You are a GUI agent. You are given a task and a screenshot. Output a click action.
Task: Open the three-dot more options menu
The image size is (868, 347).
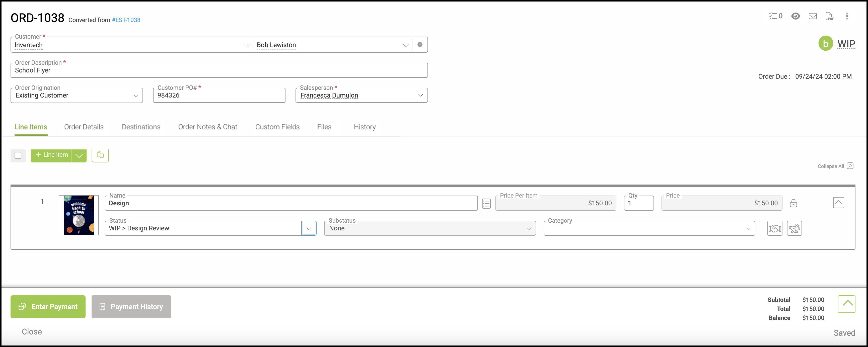pos(846,16)
